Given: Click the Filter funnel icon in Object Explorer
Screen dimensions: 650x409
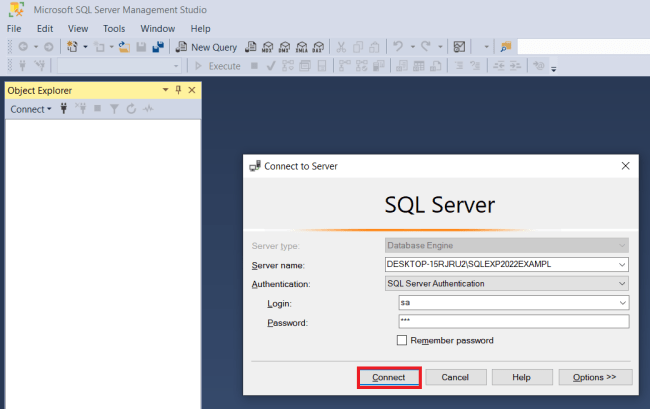Looking at the screenshot, I should click(114, 109).
